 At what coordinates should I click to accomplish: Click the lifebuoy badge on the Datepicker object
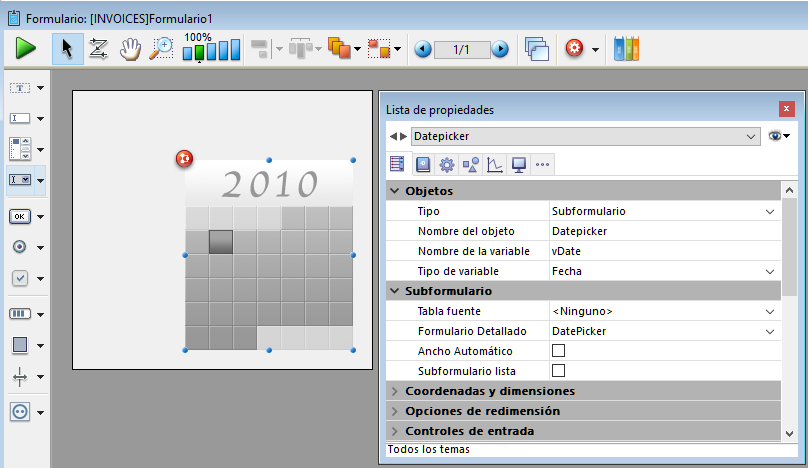coord(184,158)
